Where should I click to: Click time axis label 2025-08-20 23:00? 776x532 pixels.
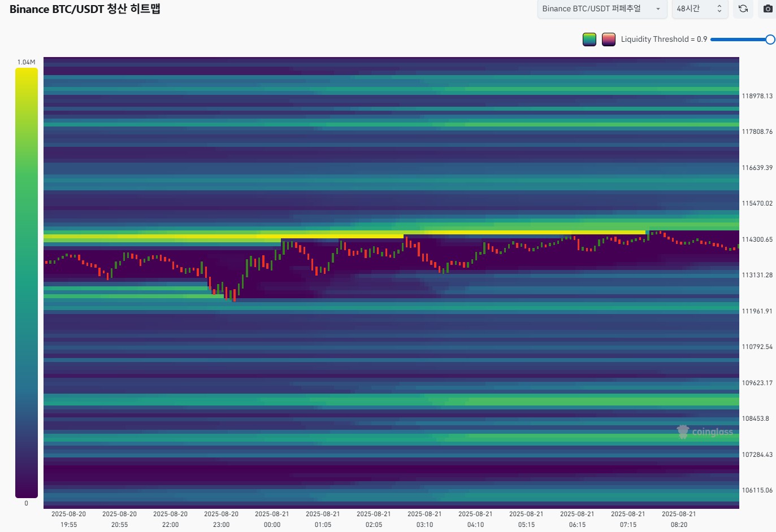click(x=221, y=519)
